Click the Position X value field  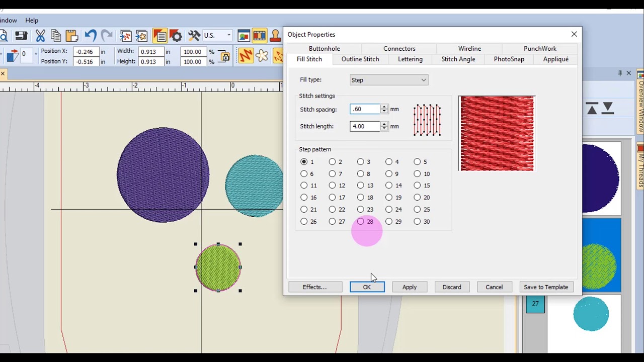pyautogui.click(x=86, y=52)
